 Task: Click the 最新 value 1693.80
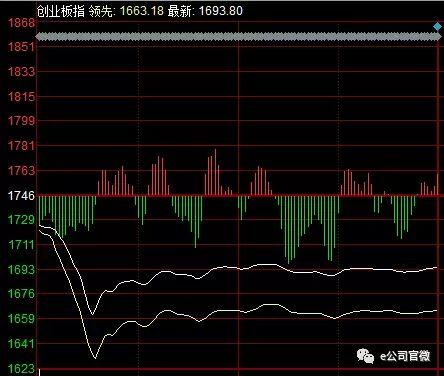(x=221, y=11)
